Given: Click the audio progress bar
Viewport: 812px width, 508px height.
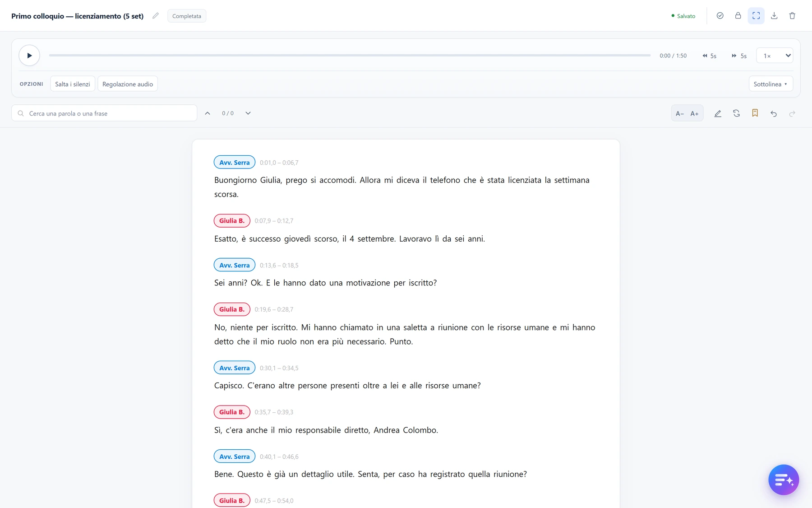Looking at the screenshot, I should [x=350, y=56].
